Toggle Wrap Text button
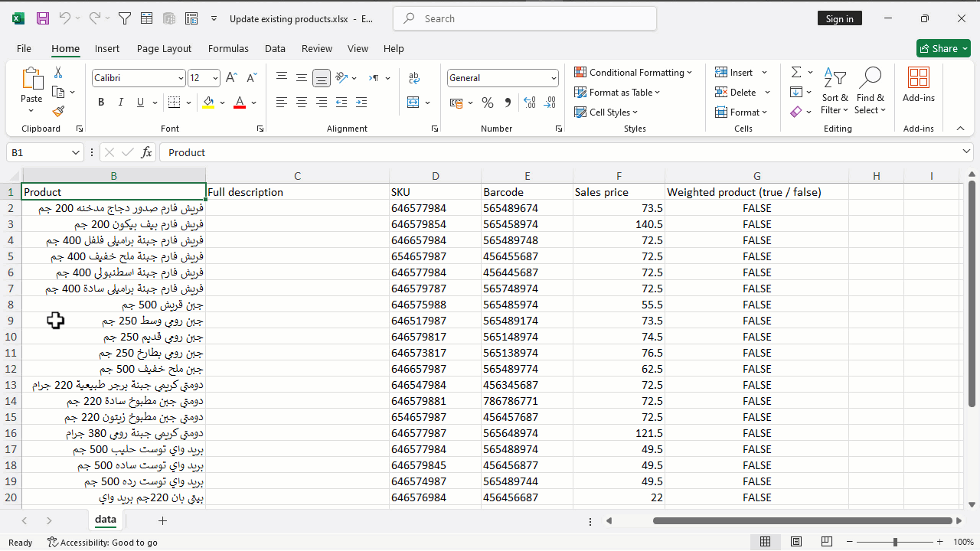Viewport: 980px width, 551px height. 413,78
